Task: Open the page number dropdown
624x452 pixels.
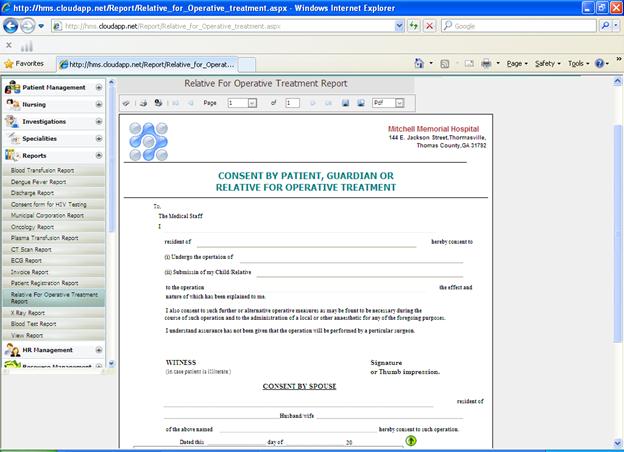Action: pos(253,103)
